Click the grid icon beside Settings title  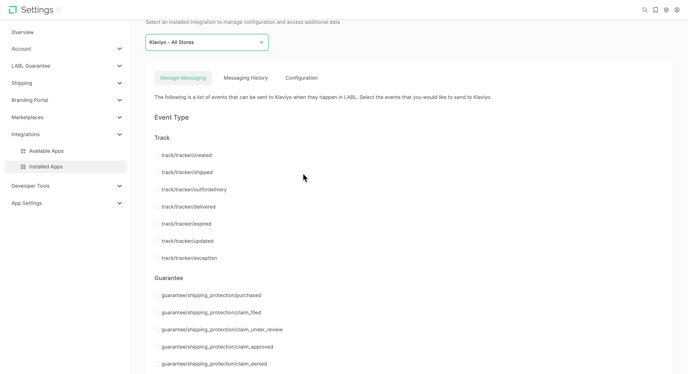(59, 10)
